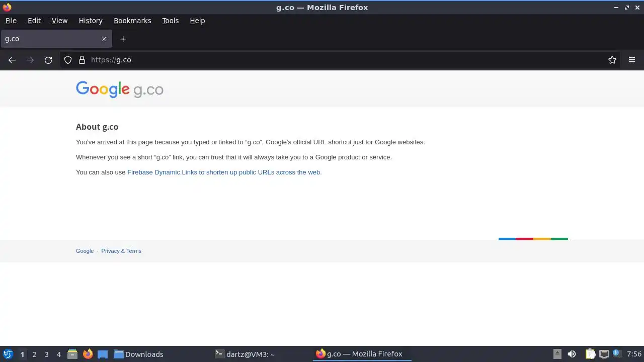This screenshot has height=362, width=644.
Task: Launch Firefox from taskbar quick launcher
Action: pyautogui.click(x=88, y=354)
